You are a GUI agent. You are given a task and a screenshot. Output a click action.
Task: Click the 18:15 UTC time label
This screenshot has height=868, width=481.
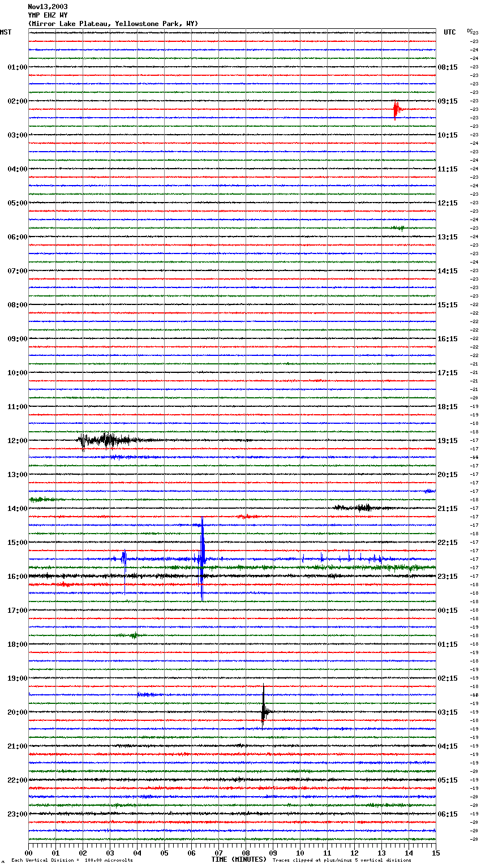coord(448,407)
